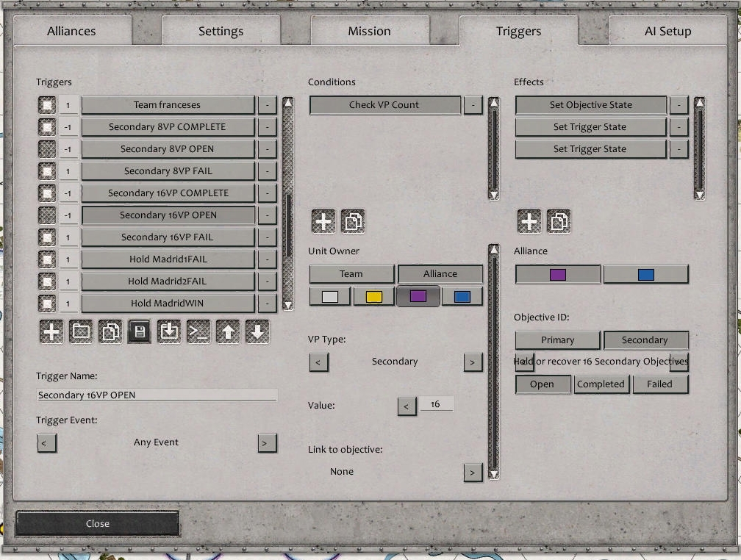Toggle checkbox for Secondary 16VP COMPLETE

(47, 193)
